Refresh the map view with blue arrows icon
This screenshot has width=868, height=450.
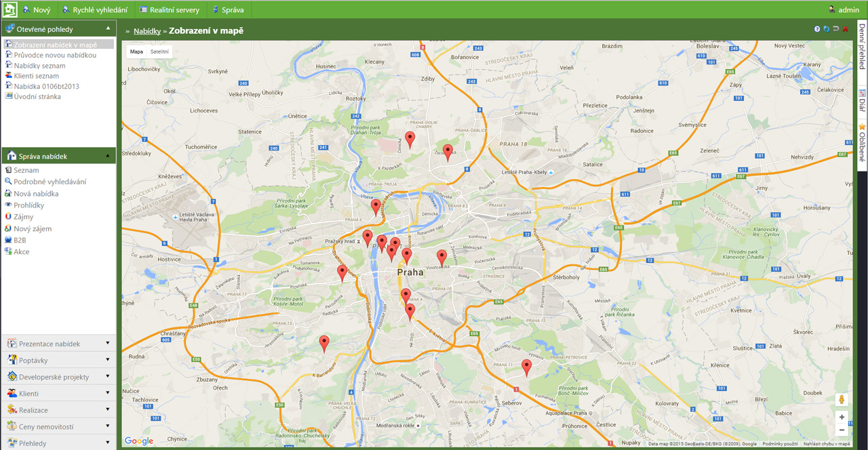[827, 29]
